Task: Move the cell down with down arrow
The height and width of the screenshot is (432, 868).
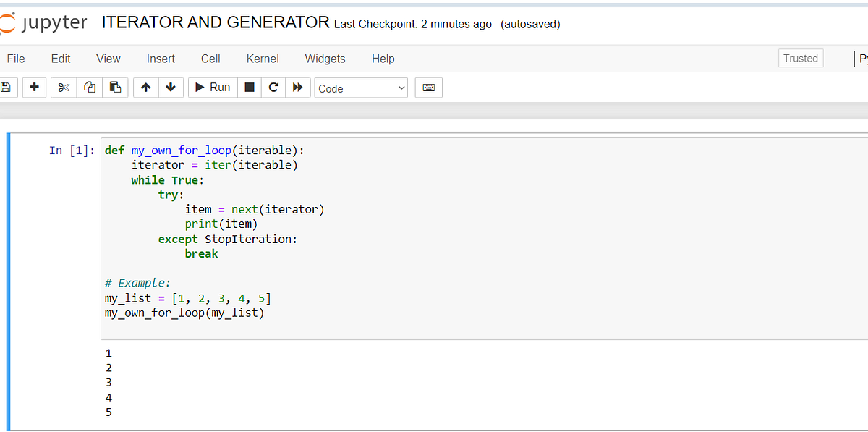Action: (171, 87)
